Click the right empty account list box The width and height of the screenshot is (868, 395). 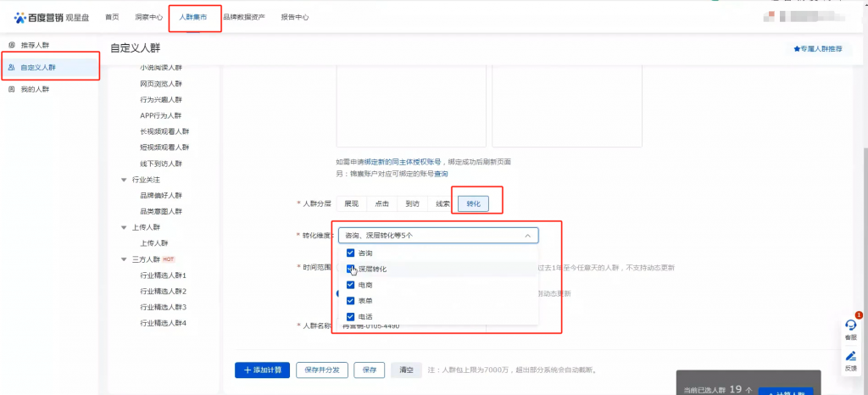pyautogui.click(x=567, y=105)
